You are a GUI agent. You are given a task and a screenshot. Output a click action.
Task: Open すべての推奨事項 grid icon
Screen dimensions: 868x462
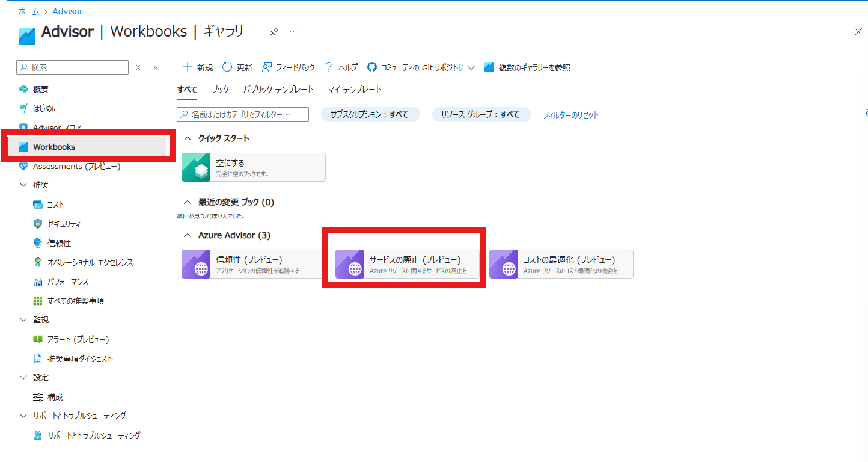coord(38,301)
